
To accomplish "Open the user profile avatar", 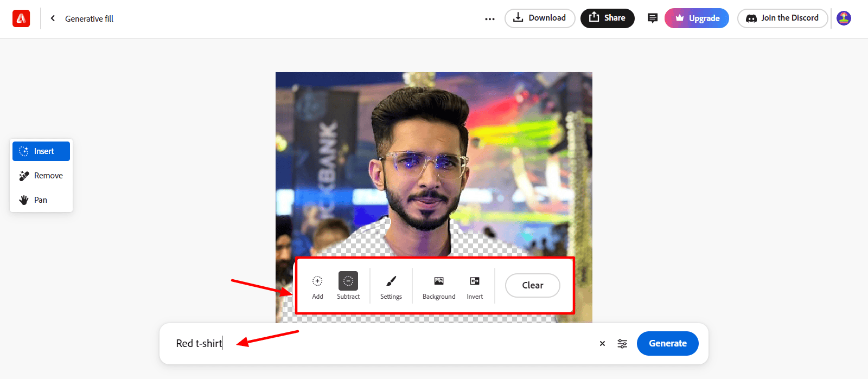I will [x=844, y=18].
